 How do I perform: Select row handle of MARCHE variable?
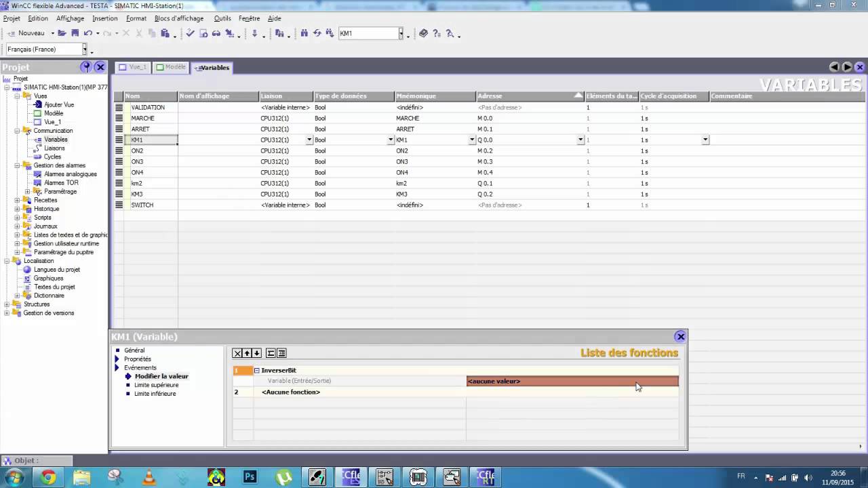click(x=119, y=118)
